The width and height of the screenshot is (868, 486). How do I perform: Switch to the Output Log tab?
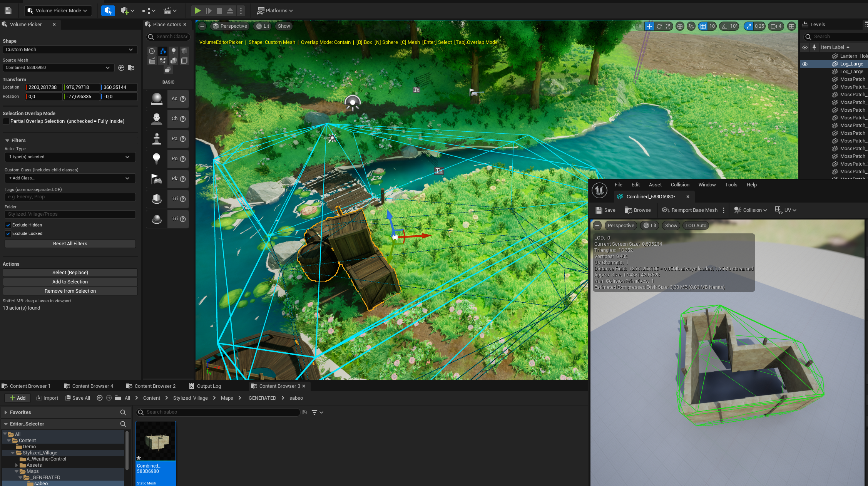(209, 386)
